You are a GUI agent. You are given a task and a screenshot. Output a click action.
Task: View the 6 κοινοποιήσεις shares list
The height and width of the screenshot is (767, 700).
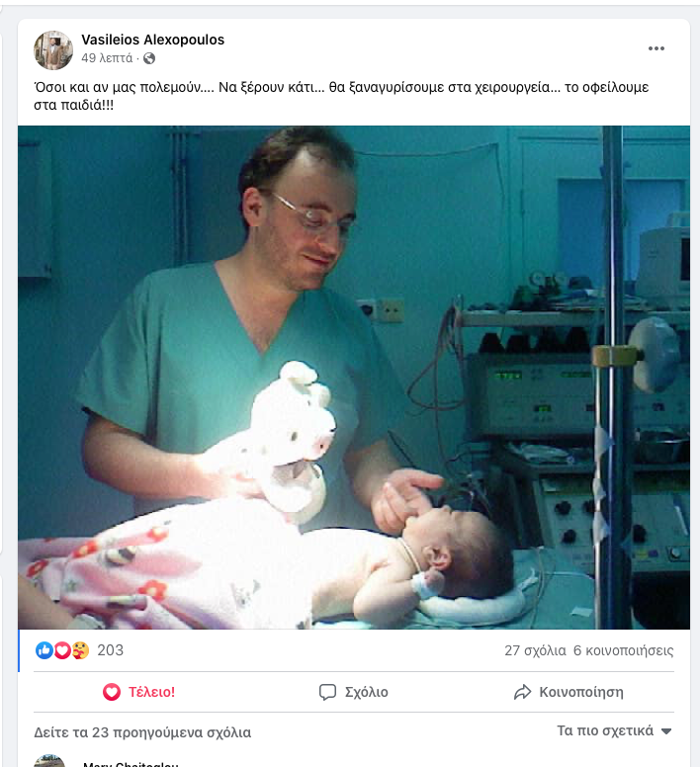[x=623, y=650]
